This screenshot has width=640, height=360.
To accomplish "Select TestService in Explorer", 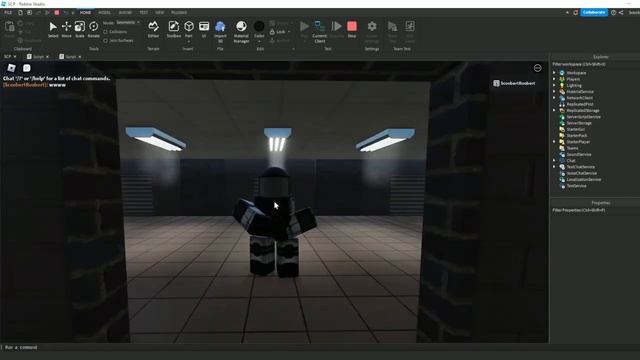I will [x=576, y=186].
